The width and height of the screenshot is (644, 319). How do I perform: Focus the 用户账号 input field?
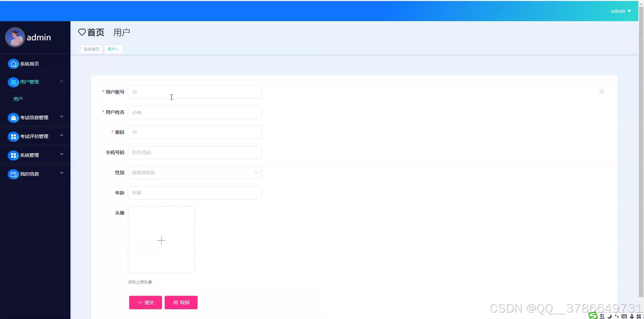[x=195, y=92]
